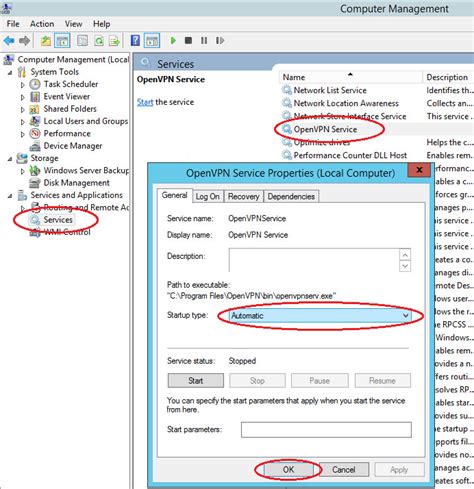Open the File menu

13,24
